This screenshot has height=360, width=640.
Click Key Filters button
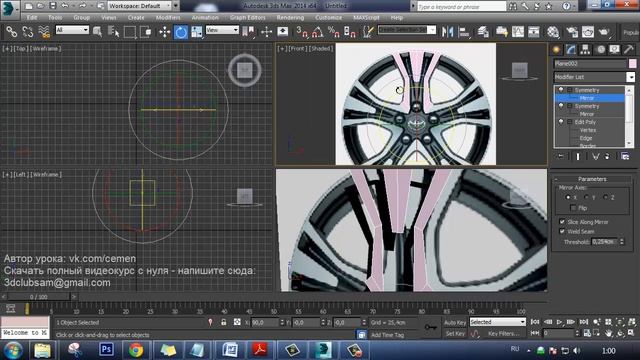504,333
